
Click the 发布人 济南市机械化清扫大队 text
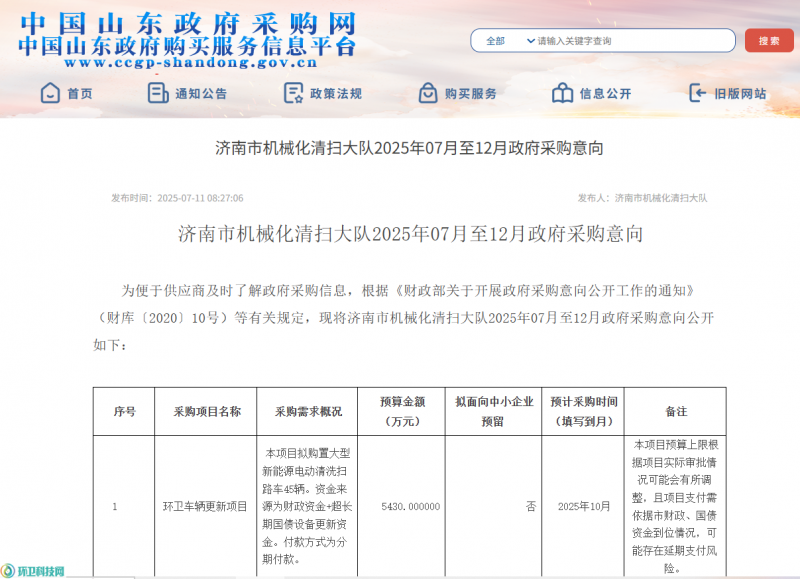click(642, 198)
